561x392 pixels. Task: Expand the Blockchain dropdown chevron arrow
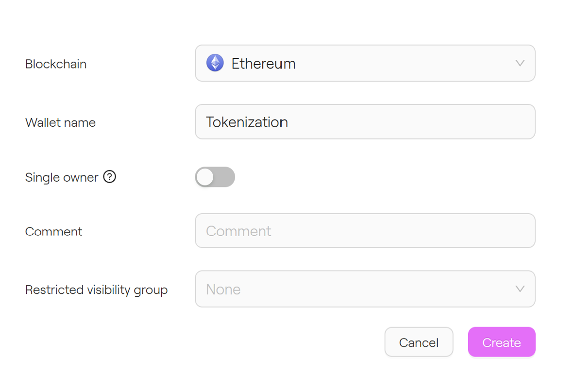pos(520,63)
